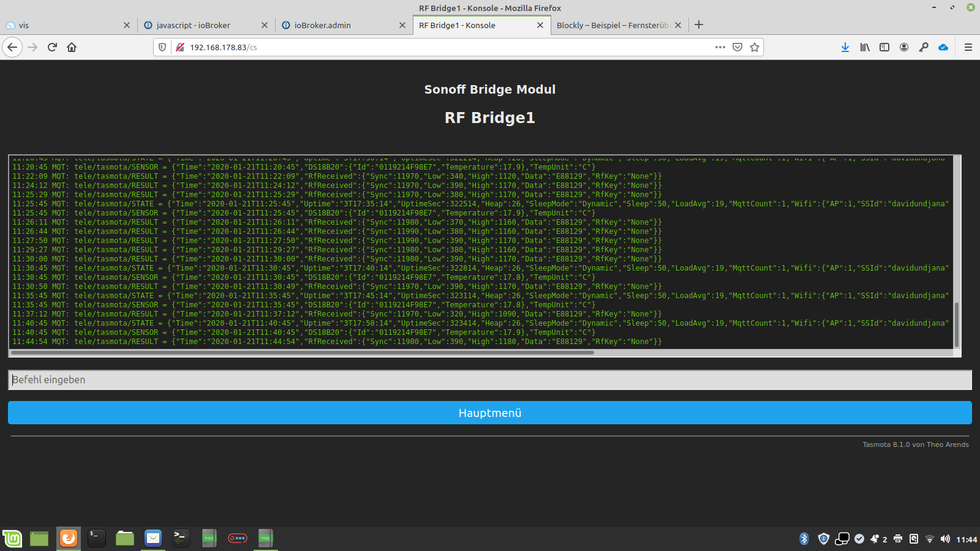Open the Linux Mint start menu

click(12, 538)
